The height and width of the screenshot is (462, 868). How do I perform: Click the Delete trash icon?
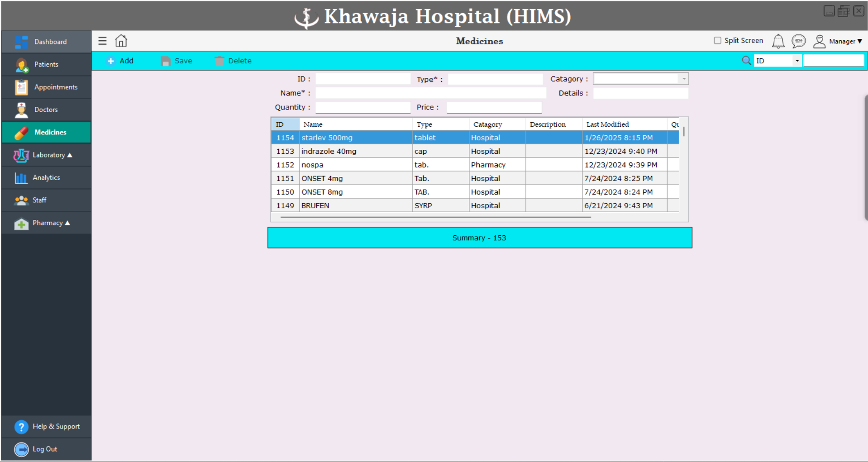click(219, 61)
